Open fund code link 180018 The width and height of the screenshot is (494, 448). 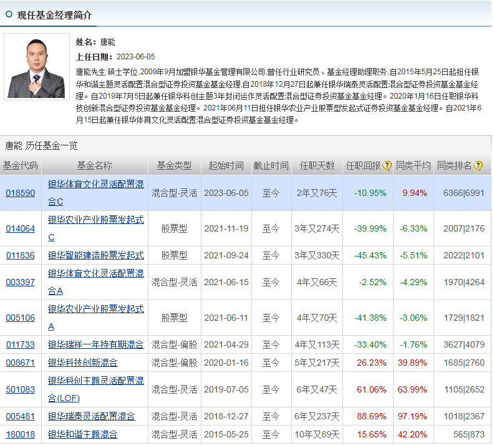pyautogui.click(x=21, y=435)
